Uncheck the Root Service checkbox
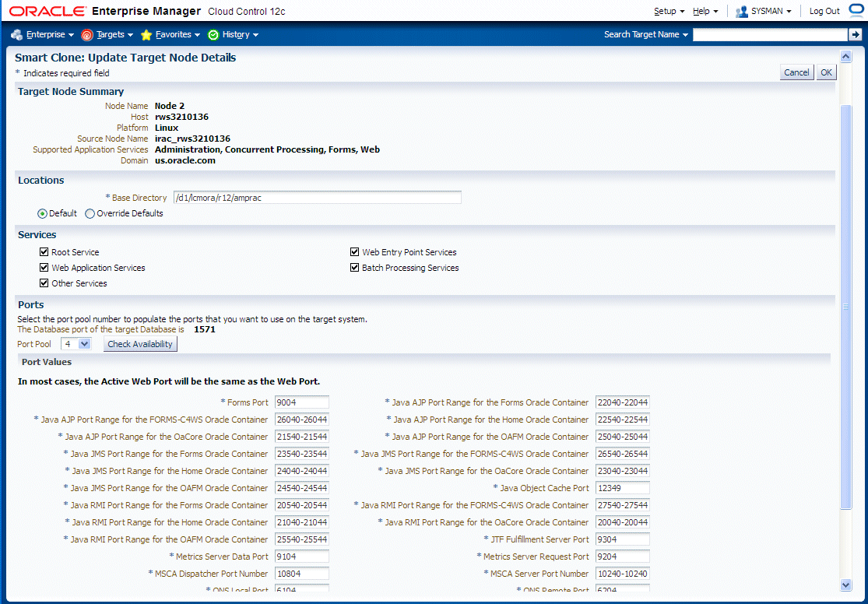 44,252
